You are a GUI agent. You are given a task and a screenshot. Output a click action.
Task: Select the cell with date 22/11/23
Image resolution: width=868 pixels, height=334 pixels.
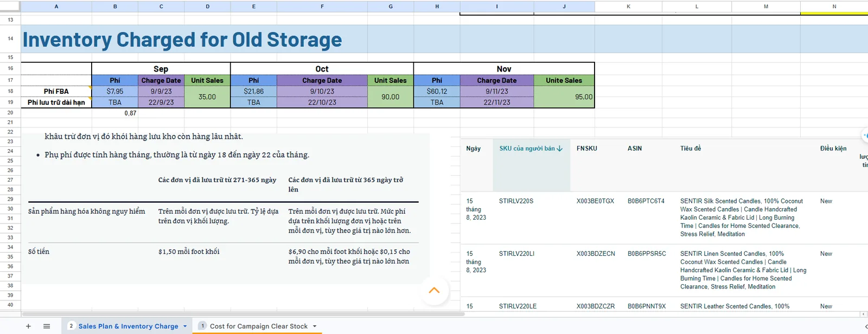497,102
